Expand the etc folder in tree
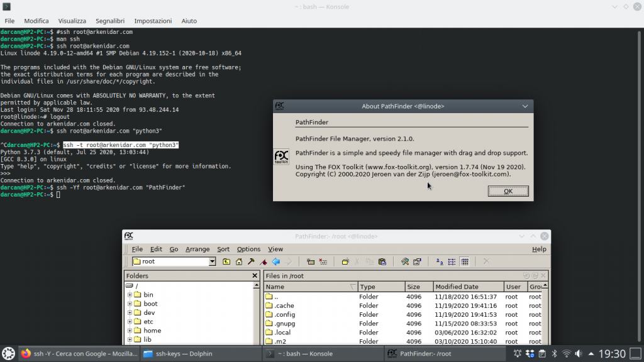 (130, 322)
